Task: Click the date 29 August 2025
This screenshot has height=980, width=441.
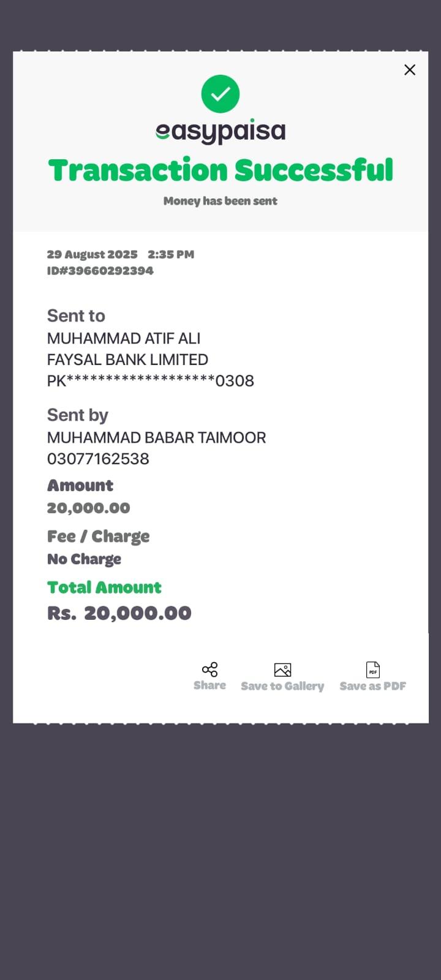Action: click(x=92, y=254)
